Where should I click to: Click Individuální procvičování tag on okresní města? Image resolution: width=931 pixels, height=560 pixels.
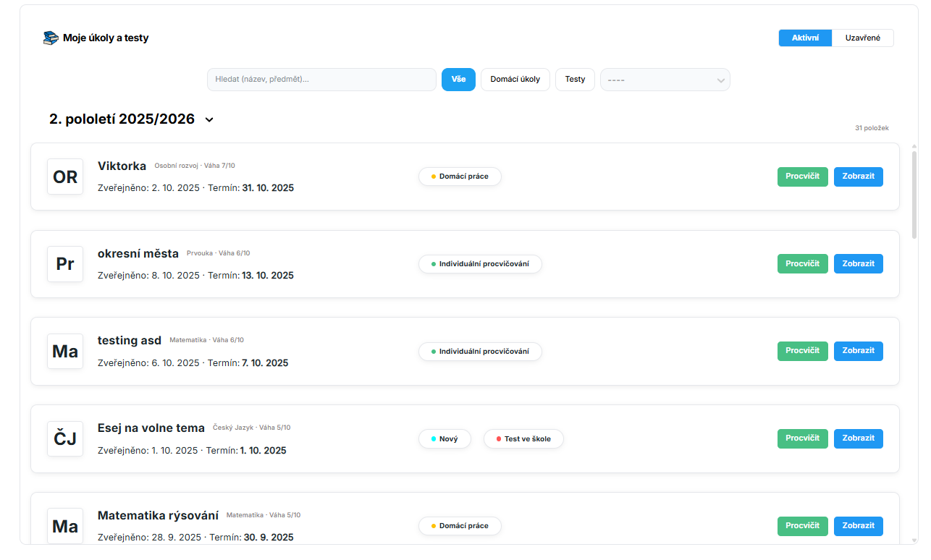tap(480, 264)
